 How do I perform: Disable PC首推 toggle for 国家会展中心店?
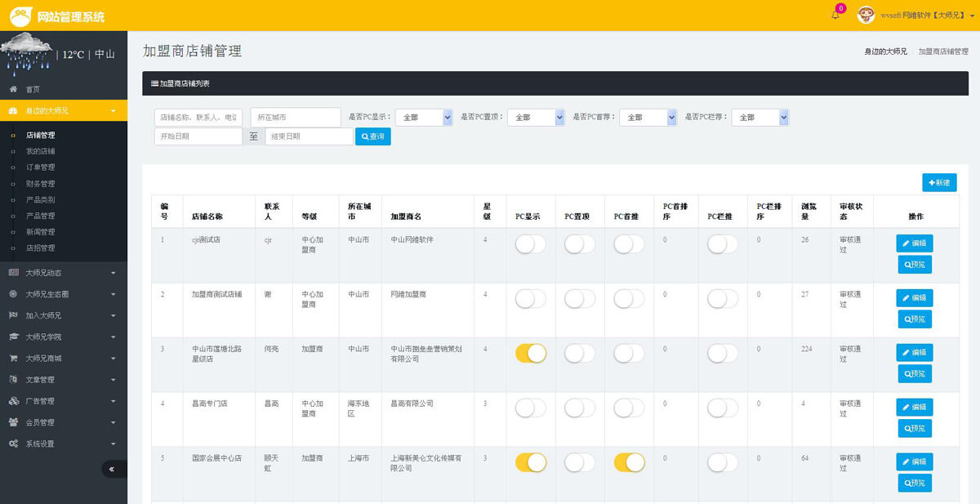pyautogui.click(x=629, y=462)
